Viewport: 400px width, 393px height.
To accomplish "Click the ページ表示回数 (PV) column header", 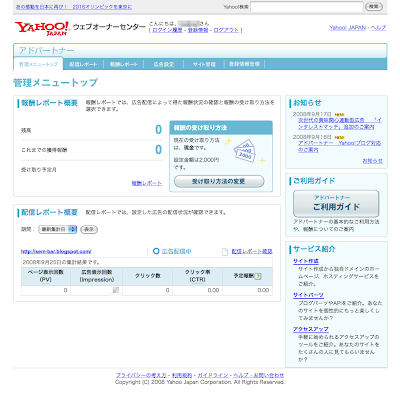I will coord(46,276).
